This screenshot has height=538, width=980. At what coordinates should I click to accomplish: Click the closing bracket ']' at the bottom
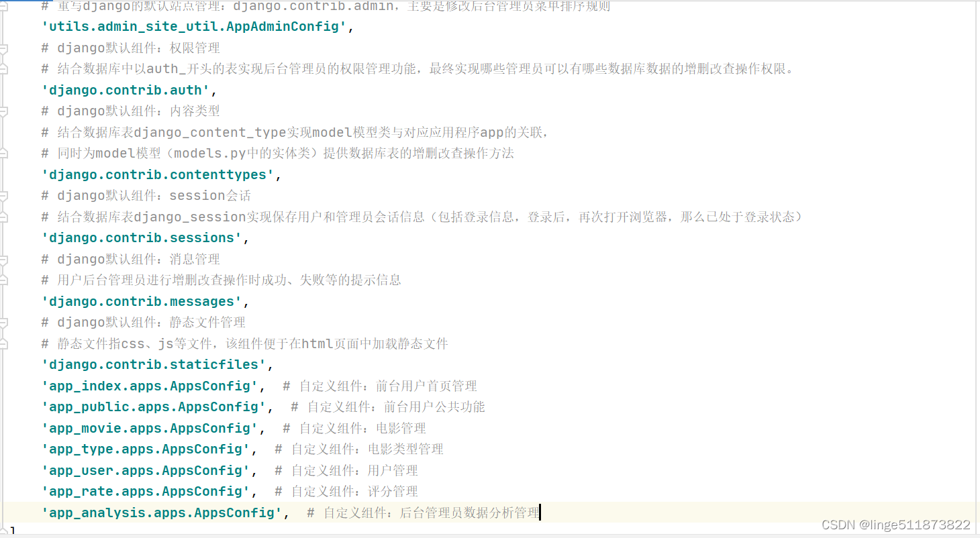[13, 531]
